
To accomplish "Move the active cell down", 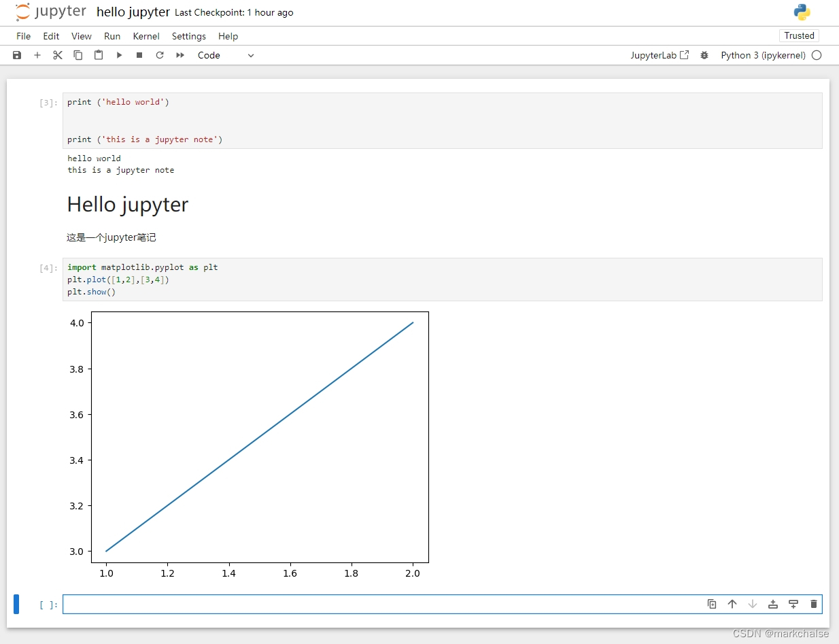I will pos(753,604).
